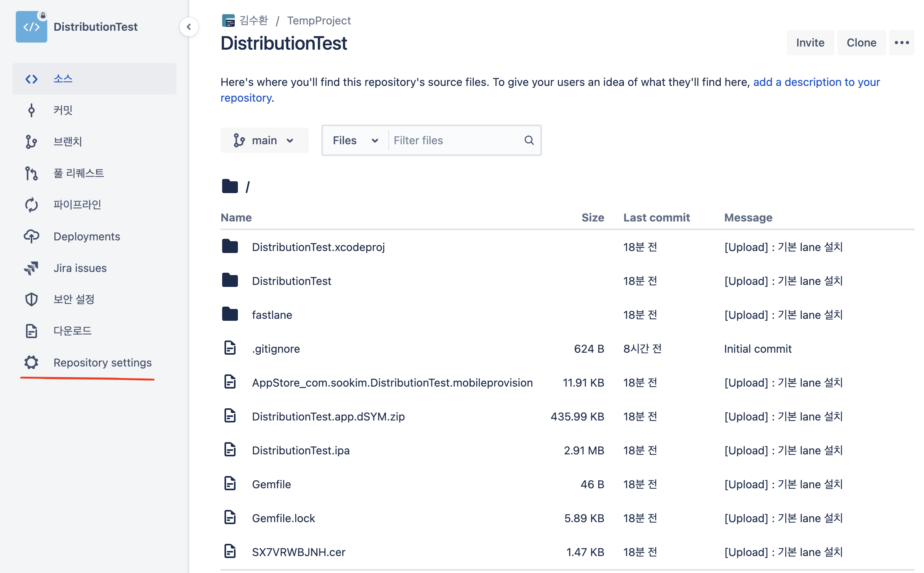The width and height of the screenshot is (924, 573).
Task: Click the security settings shield icon
Action: 32,300
